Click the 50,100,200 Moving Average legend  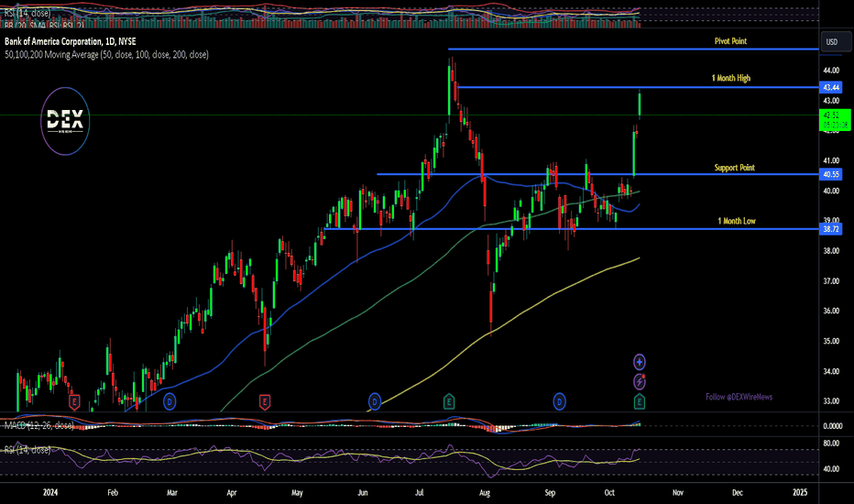tap(106, 54)
